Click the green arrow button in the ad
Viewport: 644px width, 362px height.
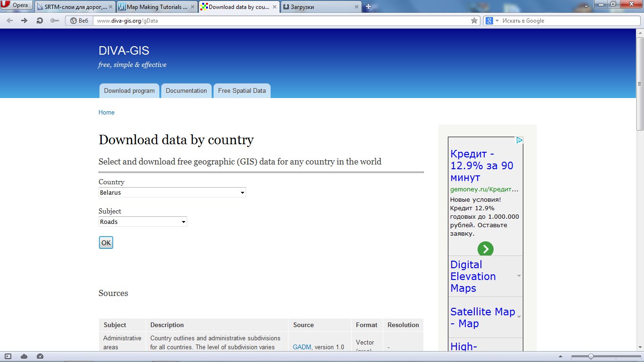click(485, 249)
